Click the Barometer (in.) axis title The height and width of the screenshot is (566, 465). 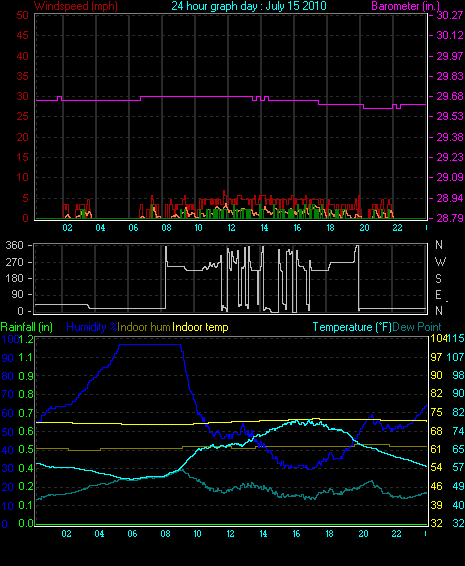pos(405,6)
